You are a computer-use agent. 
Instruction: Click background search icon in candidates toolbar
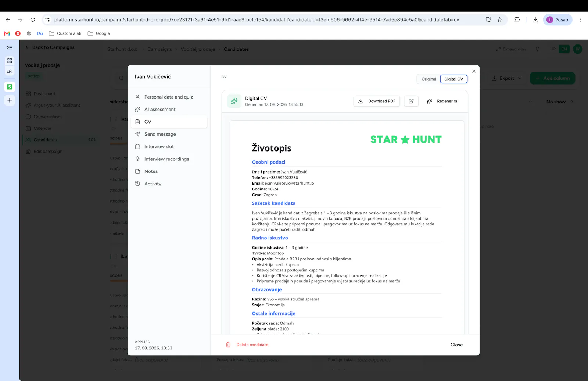coord(121,78)
